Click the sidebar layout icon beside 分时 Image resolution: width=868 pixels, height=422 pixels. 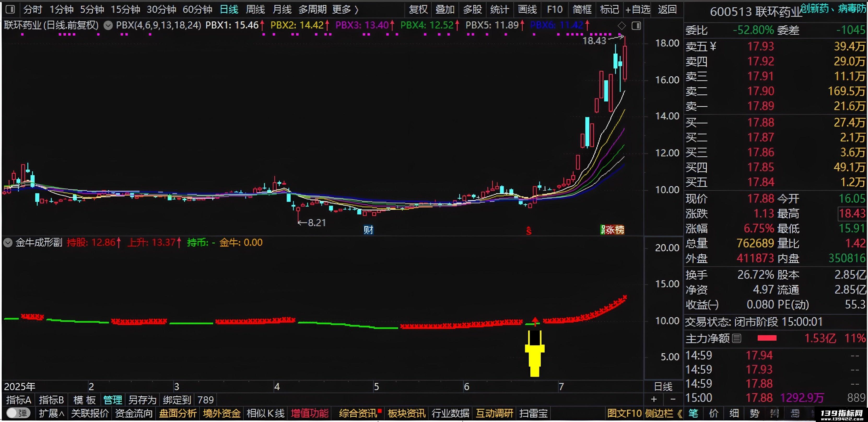tap(10, 9)
